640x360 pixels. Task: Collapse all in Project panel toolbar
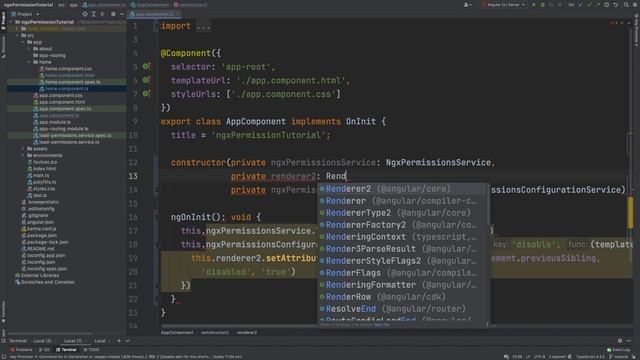(102, 14)
